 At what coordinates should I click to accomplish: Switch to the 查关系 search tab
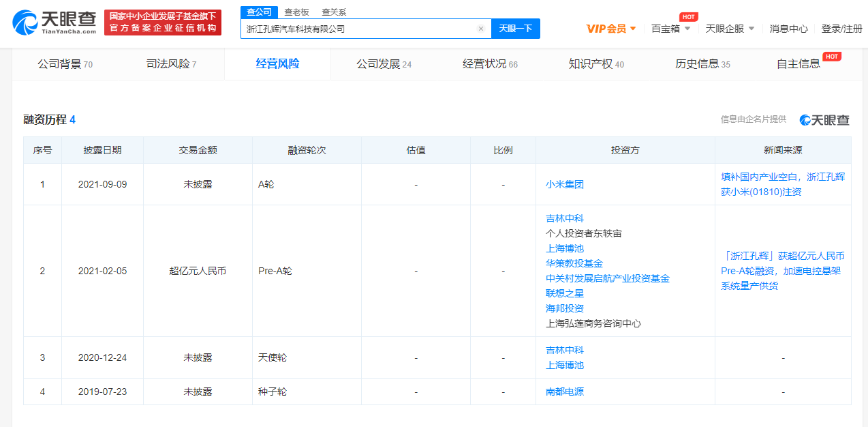pos(334,12)
